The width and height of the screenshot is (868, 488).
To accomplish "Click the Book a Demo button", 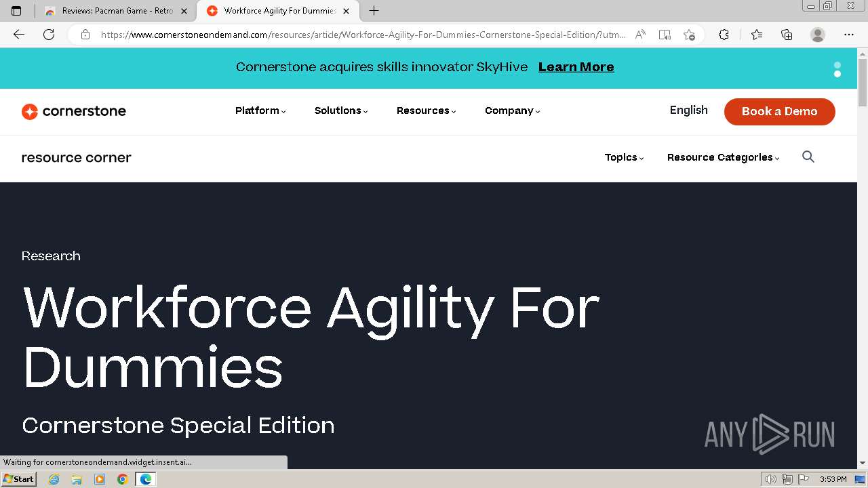I will click(x=779, y=112).
